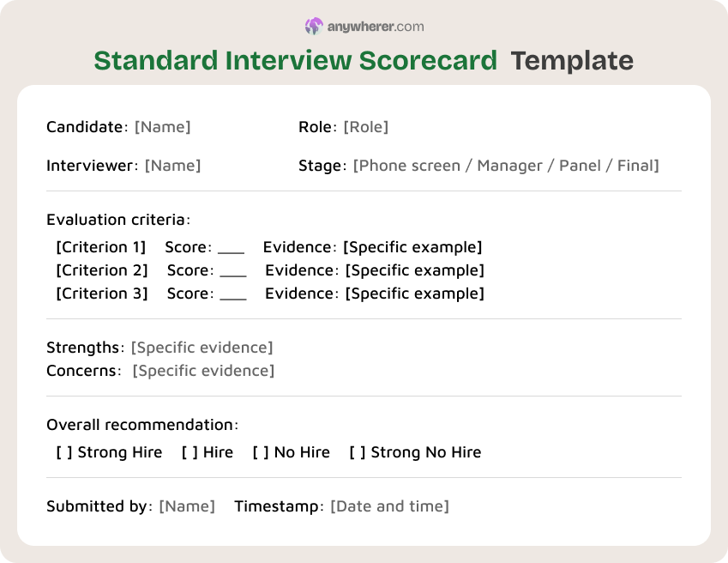Click the Submitted by [Name] field
728x563 pixels.
coord(187,505)
